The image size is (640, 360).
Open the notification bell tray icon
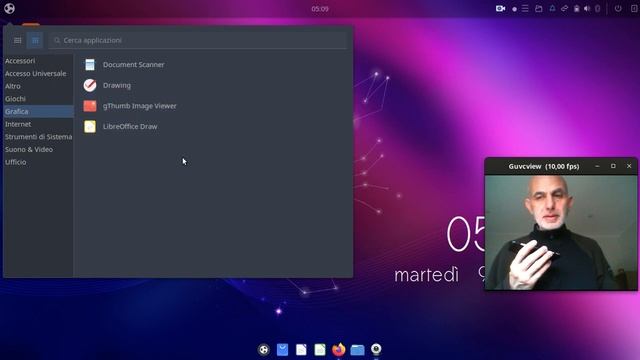552,8
